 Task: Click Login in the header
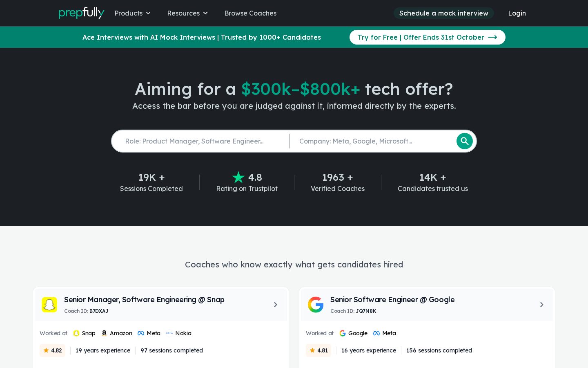pyautogui.click(x=517, y=13)
